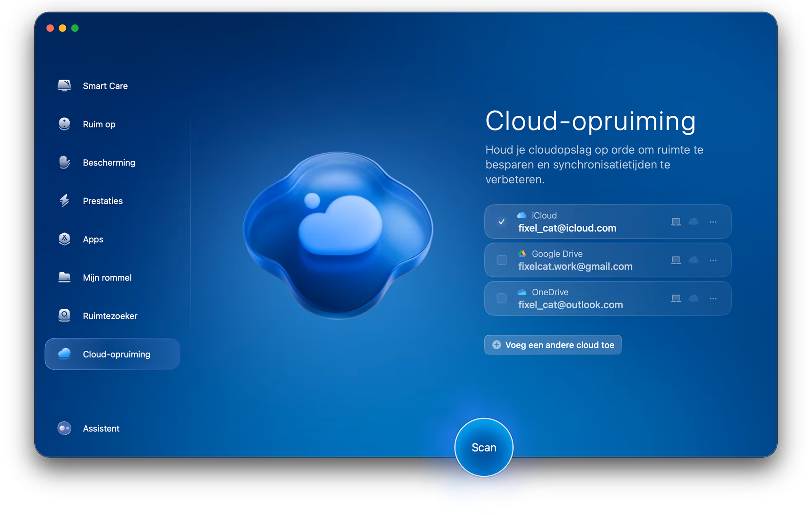Click the laptop icon in the Google Drive row
The width and height of the screenshot is (812, 515).
[x=676, y=260]
